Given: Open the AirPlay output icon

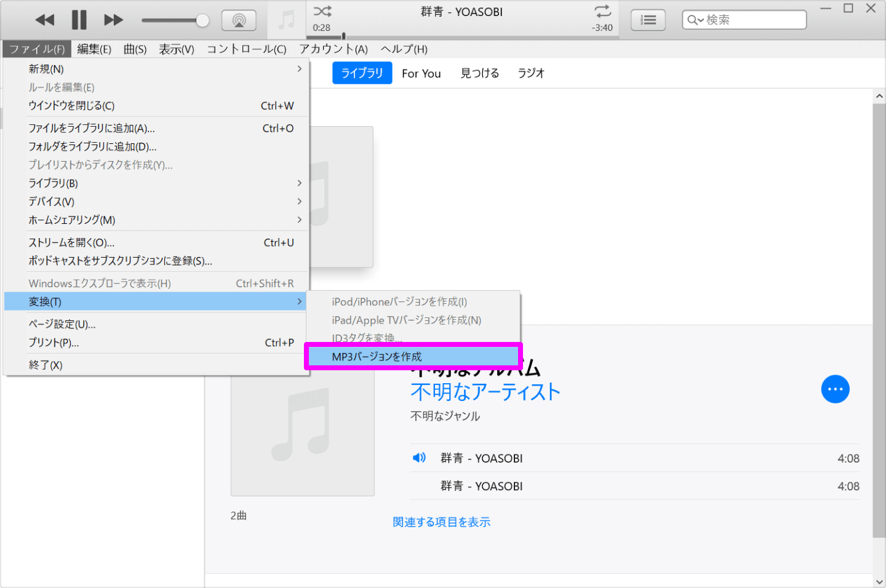Looking at the screenshot, I should 239,20.
